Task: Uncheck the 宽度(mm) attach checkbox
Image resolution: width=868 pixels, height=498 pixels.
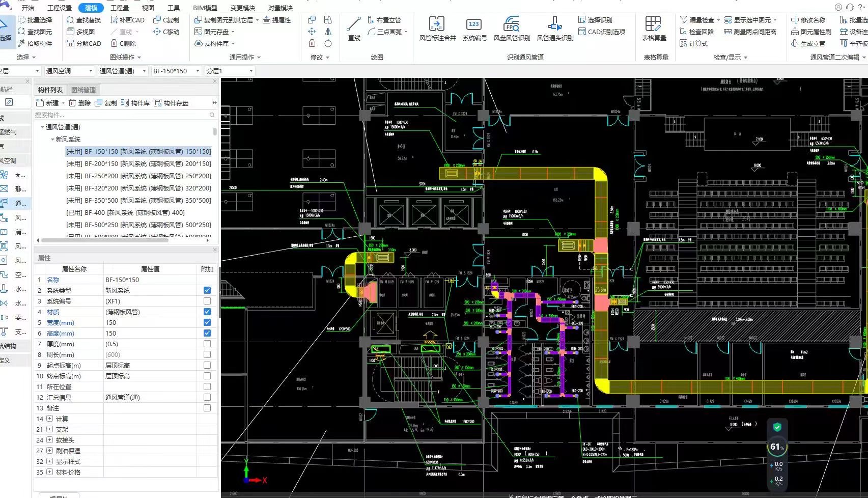Action: click(x=207, y=322)
